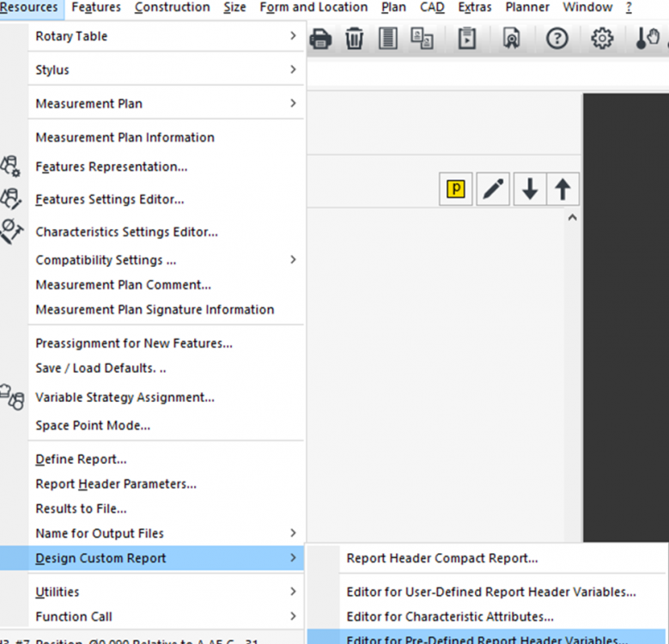This screenshot has height=644, width=669.
Task: Click the thermometer hand icon in toolbar
Action: (647, 39)
